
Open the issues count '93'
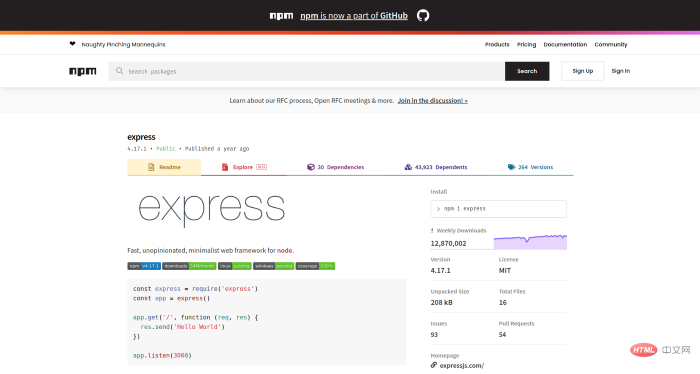[434, 335]
